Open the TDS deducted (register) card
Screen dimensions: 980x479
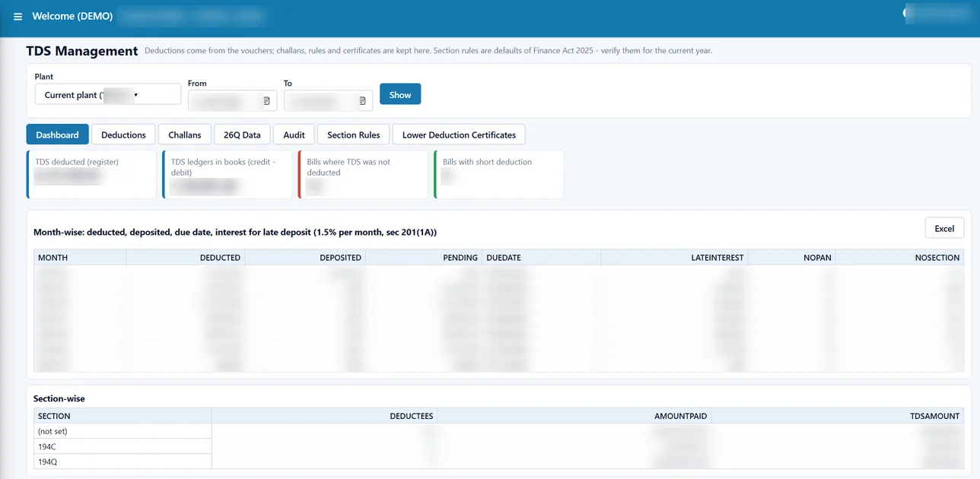91,174
